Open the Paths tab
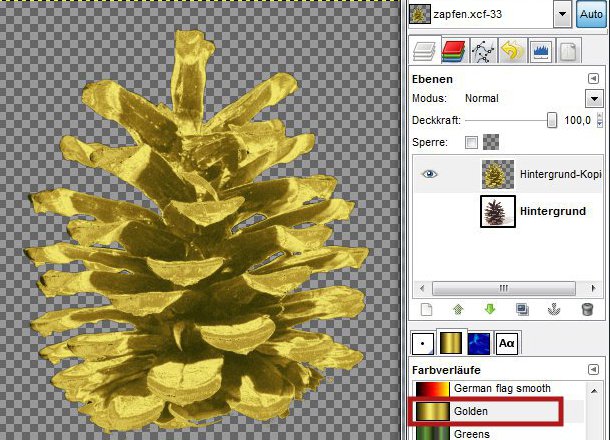The width and height of the screenshot is (610, 440). (483, 51)
